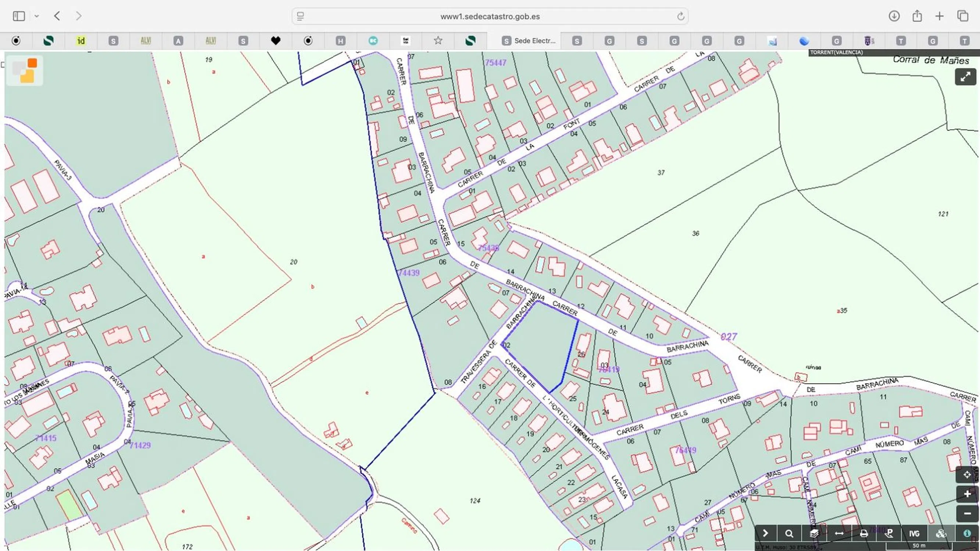Switch to the Sede Electr... tab
This screenshot has width=980, height=551.
pos(529,41)
